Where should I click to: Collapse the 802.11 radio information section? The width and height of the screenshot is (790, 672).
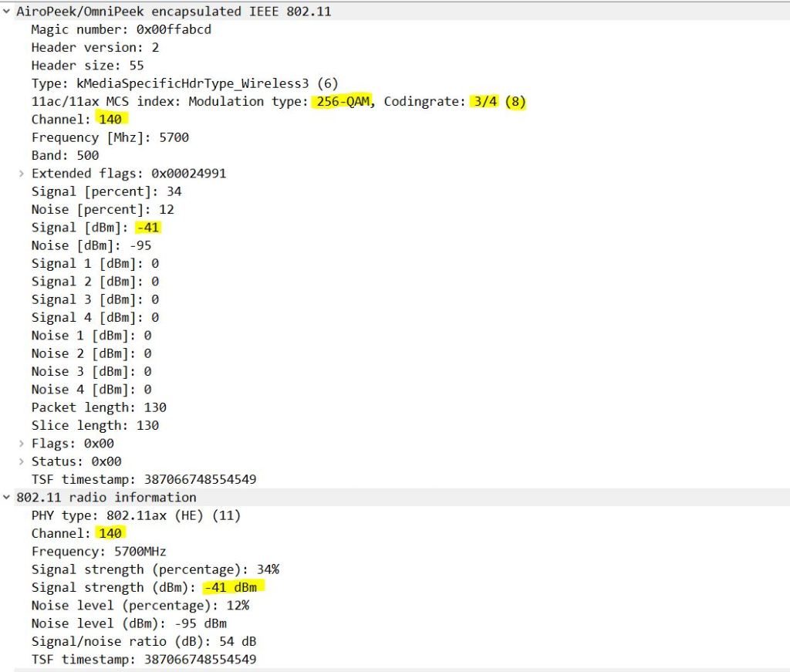[7, 498]
